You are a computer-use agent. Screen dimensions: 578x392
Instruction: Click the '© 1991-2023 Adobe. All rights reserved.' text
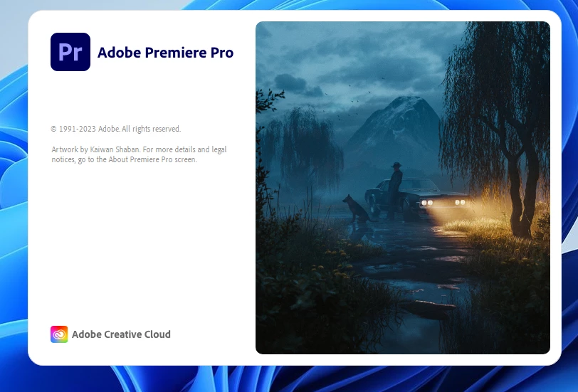point(116,129)
